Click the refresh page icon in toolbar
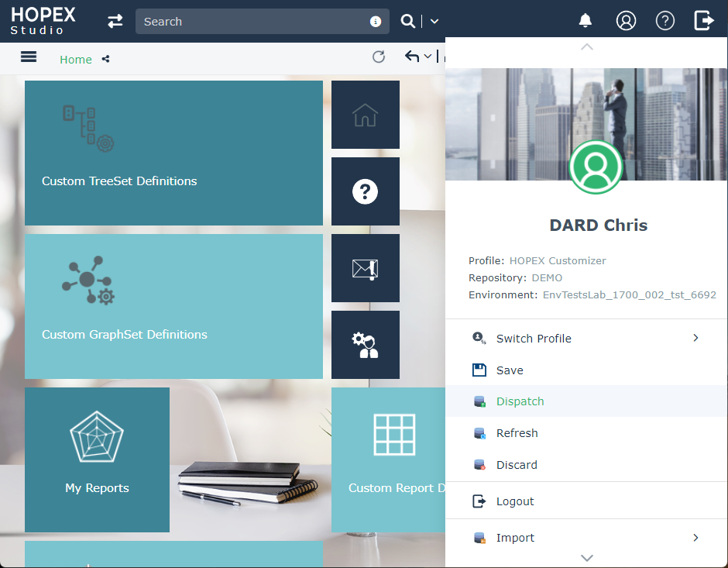The height and width of the screenshot is (568, 728). 379,57
